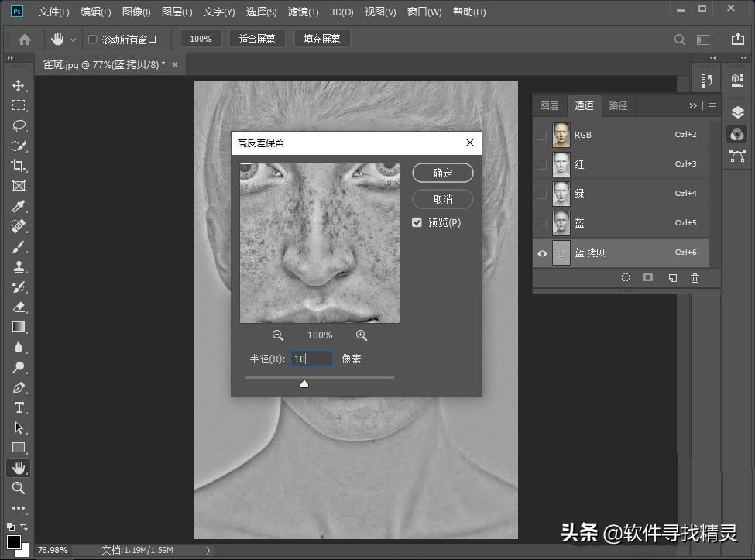
Task: Click the zoom-in magnifier in the High Pass dialog
Action: pyautogui.click(x=361, y=335)
